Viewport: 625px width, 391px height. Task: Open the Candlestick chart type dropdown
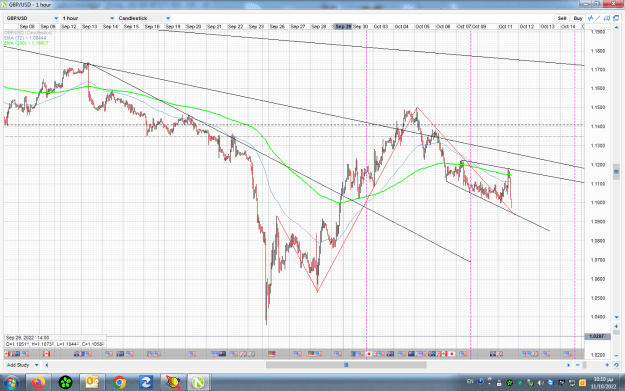144,18
